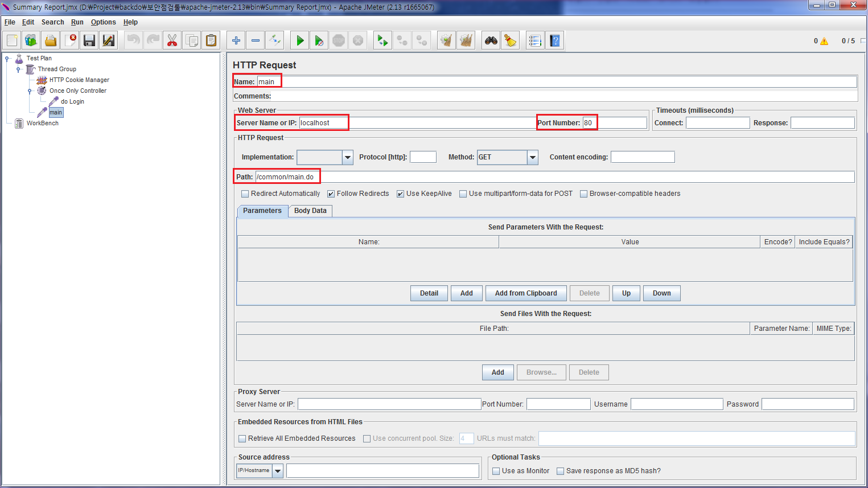Click the Paste clipboard icon
This screenshot has height=488, width=868.
click(x=211, y=40)
